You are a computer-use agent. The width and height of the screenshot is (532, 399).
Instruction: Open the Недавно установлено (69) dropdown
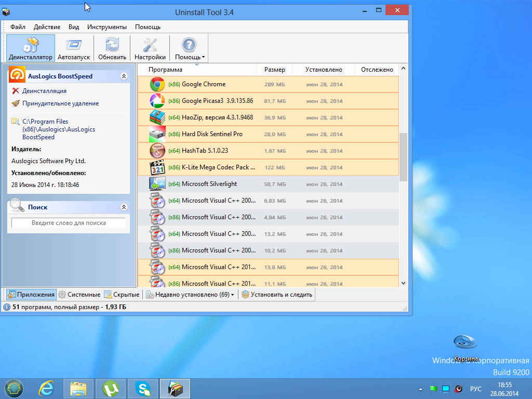190,295
